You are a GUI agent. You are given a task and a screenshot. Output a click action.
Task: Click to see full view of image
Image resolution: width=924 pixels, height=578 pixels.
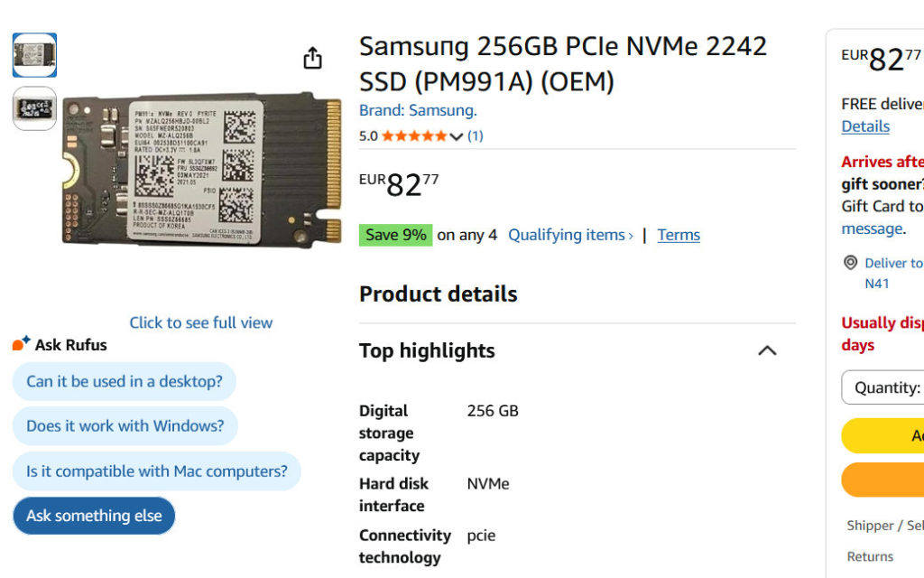click(x=200, y=322)
